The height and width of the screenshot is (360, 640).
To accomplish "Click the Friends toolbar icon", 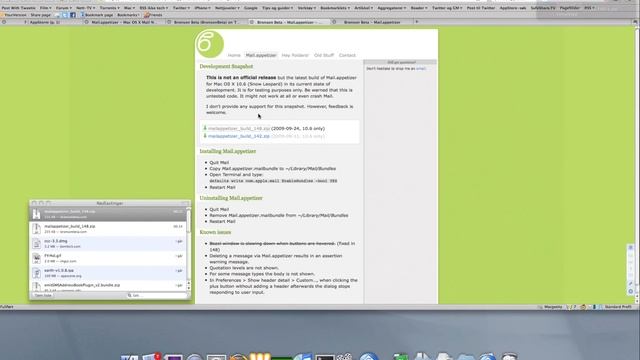I will pyautogui.click(x=153, y=15).
